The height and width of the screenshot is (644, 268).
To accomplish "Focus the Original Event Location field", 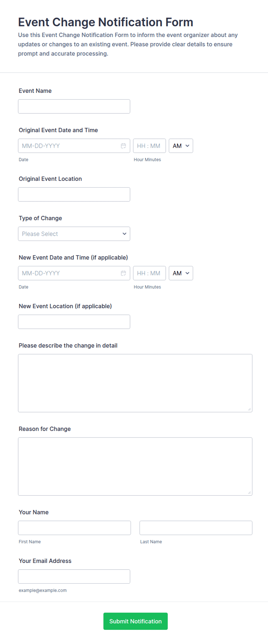I will coord(74,194).
